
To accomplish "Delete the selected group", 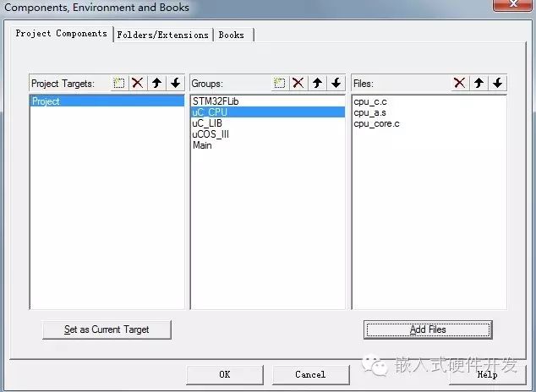I will click(x=298, y=83).
